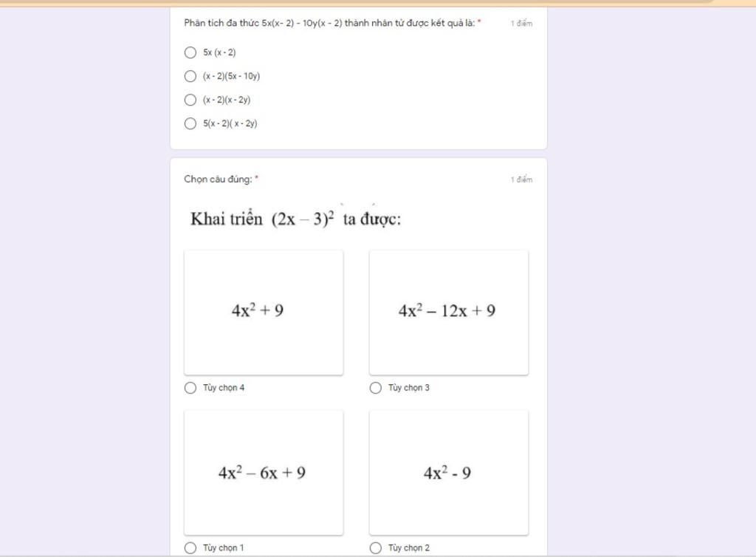This screenshot has width=756, height=557.
Task: Click the 4x² – 6x + 9 image card
Action: [264, 473]
